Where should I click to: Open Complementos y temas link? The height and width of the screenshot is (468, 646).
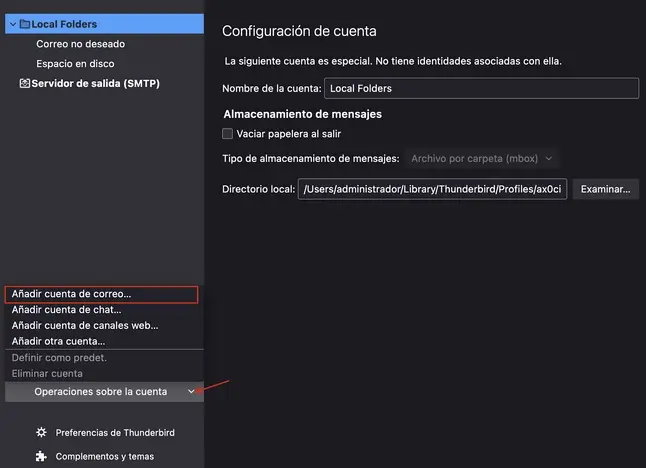(x=105, y=456)
